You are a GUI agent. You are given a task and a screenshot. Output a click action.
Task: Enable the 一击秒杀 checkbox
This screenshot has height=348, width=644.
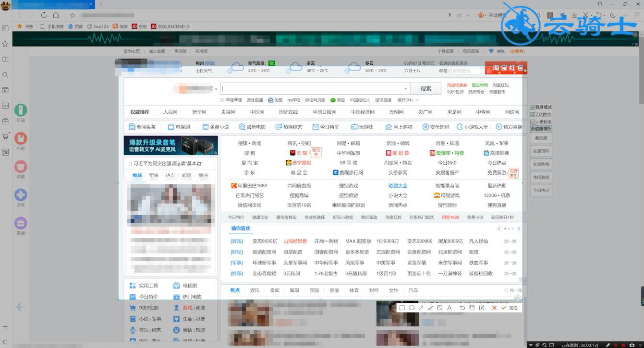533,122
